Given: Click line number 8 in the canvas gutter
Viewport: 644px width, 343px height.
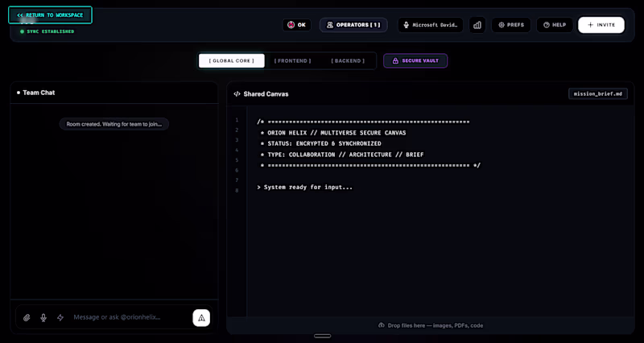Looking at the screenshot, I should click(237, 191).
